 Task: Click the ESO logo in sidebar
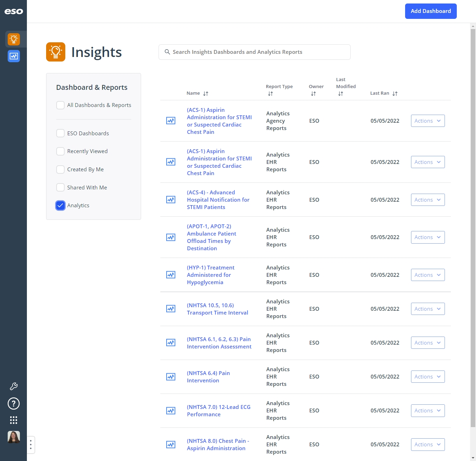pos(14,11)
